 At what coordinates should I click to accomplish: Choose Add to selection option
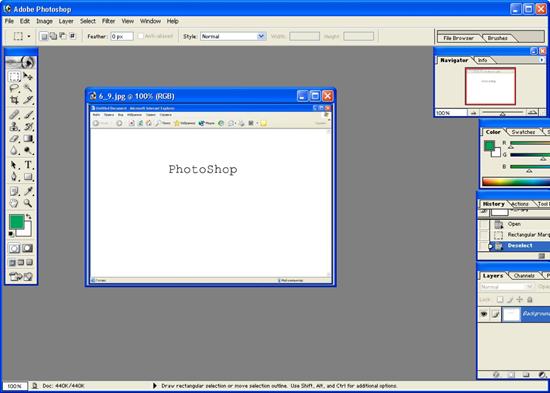53,36
